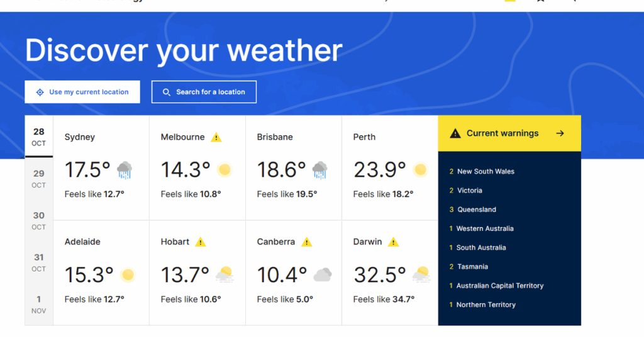Viewport: 644px width, 337px height.
Task: View Tasmania warnings link
Action: [472, 267]
